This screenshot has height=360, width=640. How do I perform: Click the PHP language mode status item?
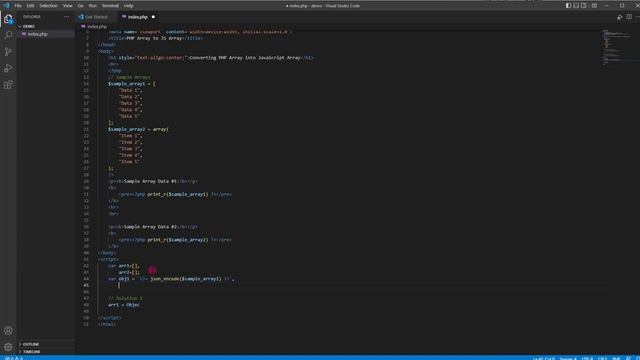(616, 358)
